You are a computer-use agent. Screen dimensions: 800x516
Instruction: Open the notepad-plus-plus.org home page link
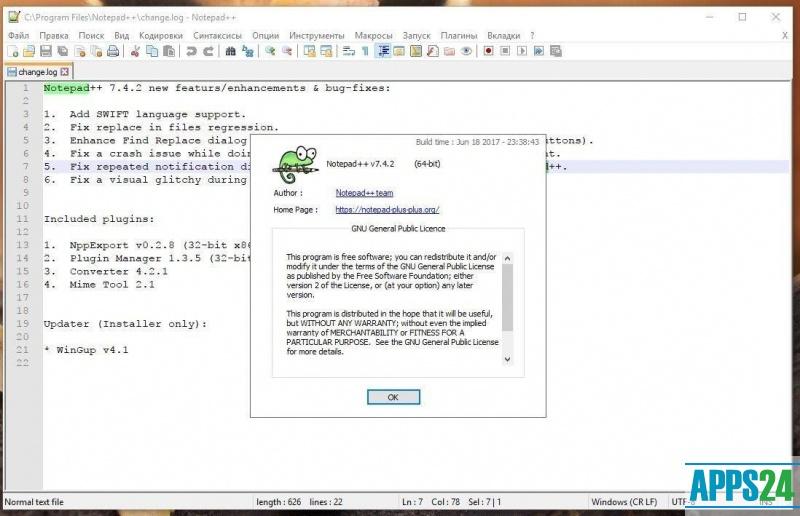point(387,210)
